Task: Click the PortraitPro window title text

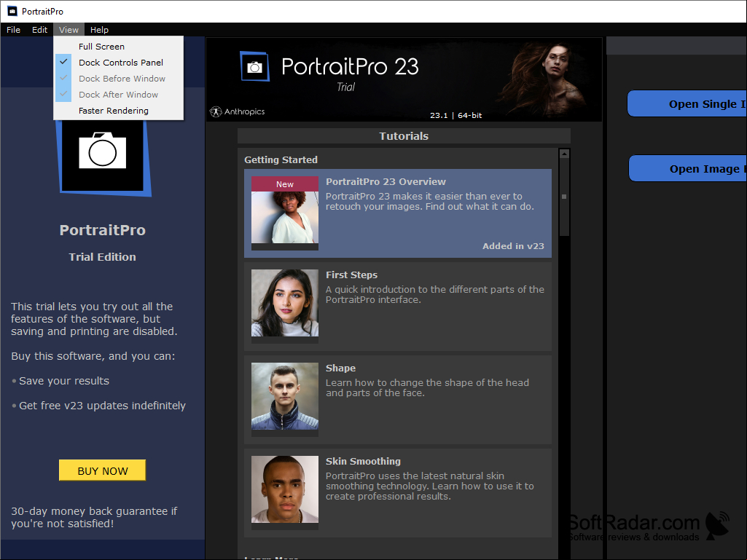Action: 42,12
